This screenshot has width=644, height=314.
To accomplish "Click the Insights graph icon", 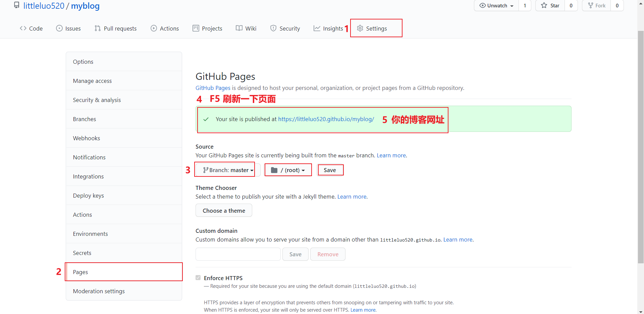I will click(317, 29).
